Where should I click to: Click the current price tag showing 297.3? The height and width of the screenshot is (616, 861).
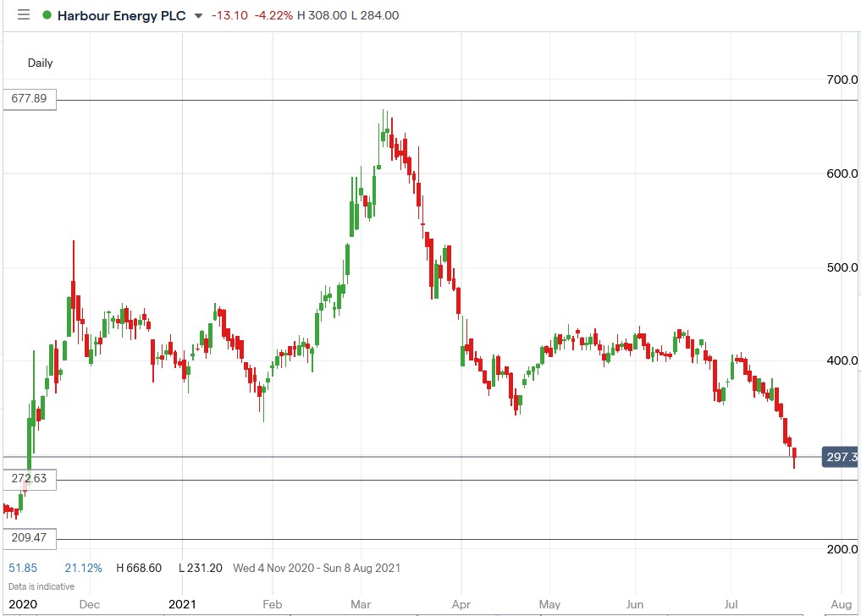(x=841, y=457)
